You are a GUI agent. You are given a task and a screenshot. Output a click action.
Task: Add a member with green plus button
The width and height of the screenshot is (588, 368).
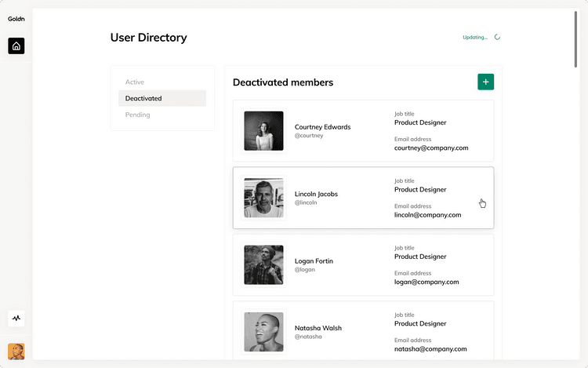coord(485,82)
